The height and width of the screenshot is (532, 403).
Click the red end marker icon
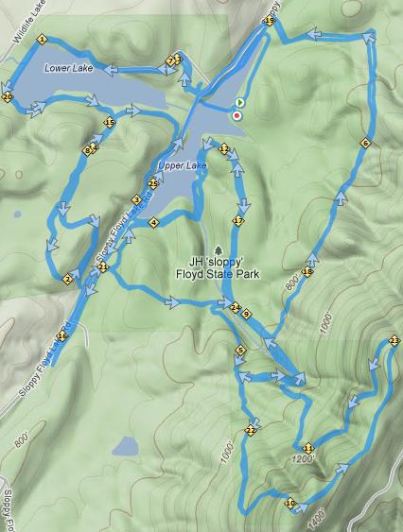(x=237, y=116)
